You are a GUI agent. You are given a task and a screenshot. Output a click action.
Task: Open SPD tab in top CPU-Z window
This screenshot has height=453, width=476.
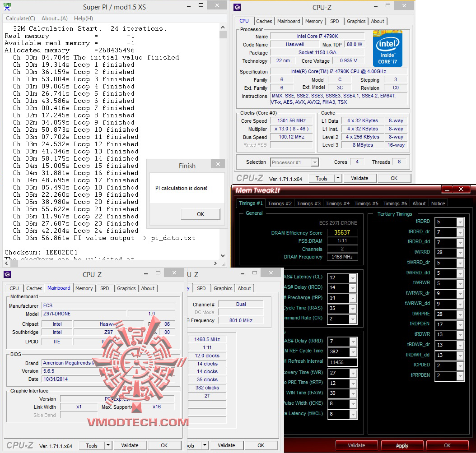335,21
